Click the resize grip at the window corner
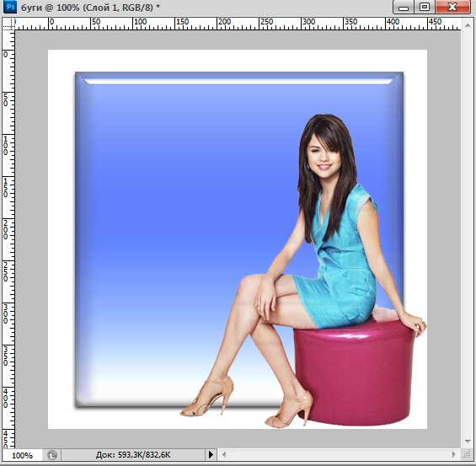Viewport: 476px width, 466px height. click(x=466, y=454)
